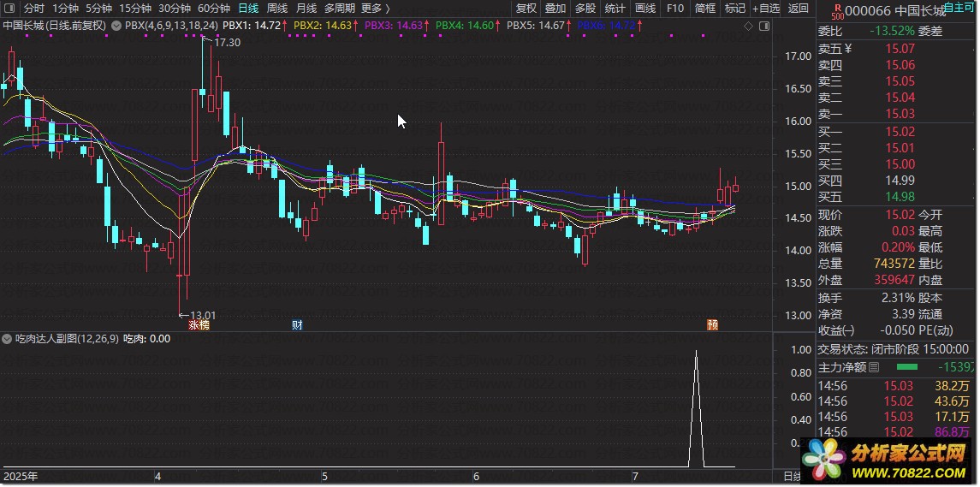Select the 卖二 price 15.04
Viewport: 980px width, 487px height.
[900, 98]
